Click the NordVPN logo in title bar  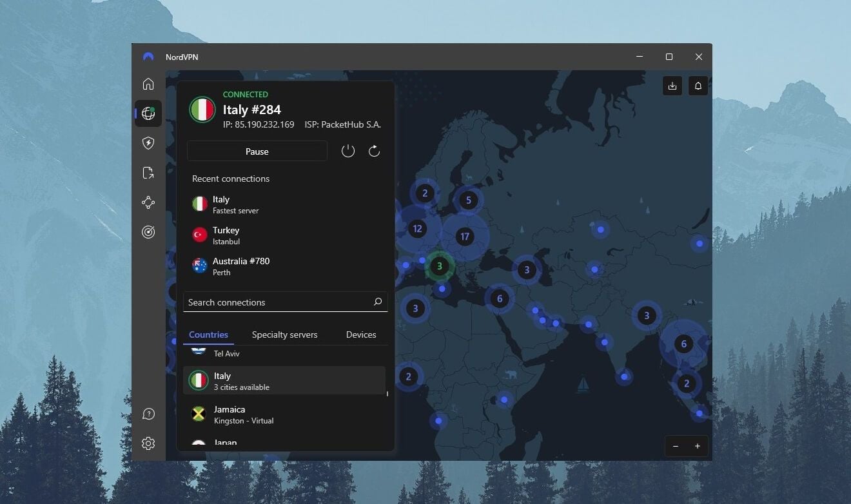tap(148, 57)
